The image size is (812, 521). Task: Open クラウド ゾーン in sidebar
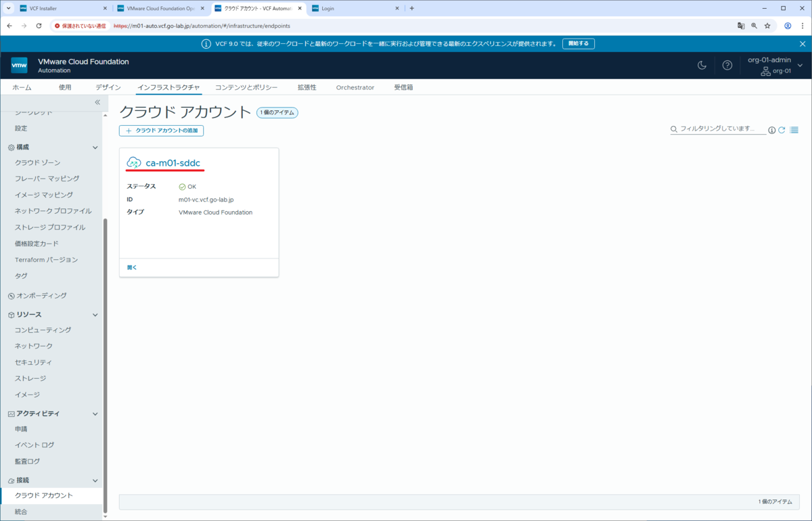(x=37, y=162)
